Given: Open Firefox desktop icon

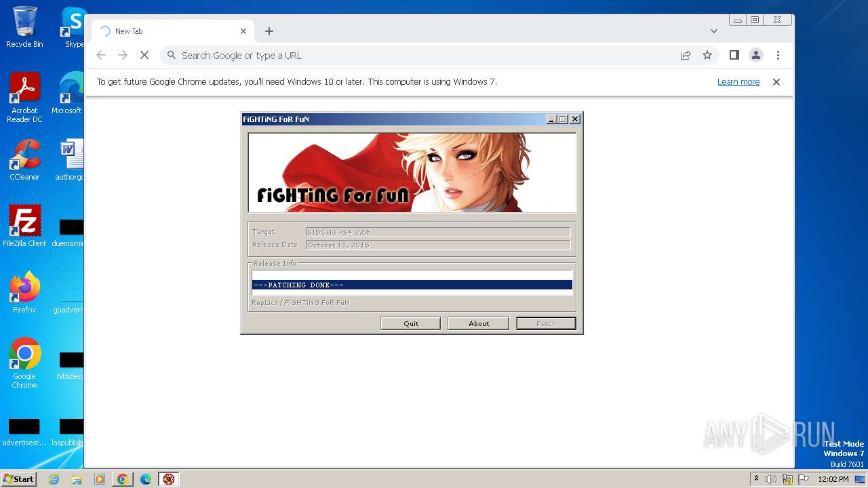Looking at the screenshot, I should point(24,292).
